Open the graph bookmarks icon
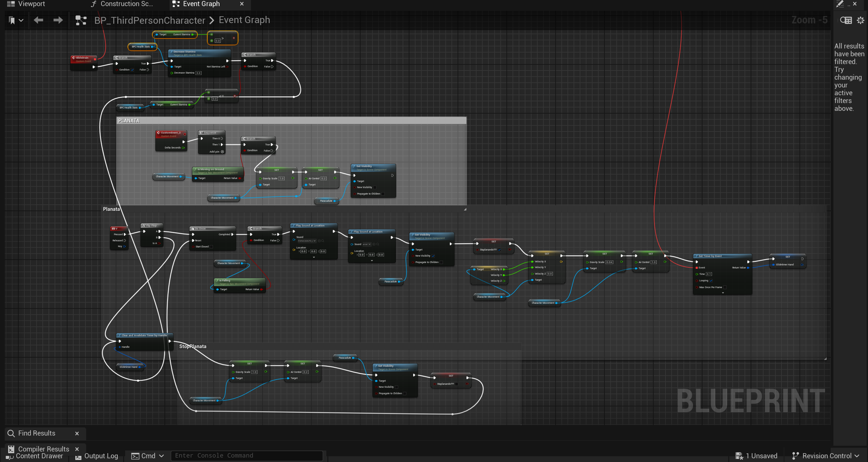Viewport: 868px width, 462px height. (12, 21)
